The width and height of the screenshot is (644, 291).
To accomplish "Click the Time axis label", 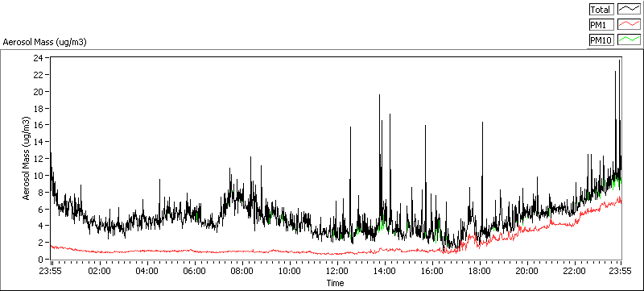I will (x=335, y=283).
